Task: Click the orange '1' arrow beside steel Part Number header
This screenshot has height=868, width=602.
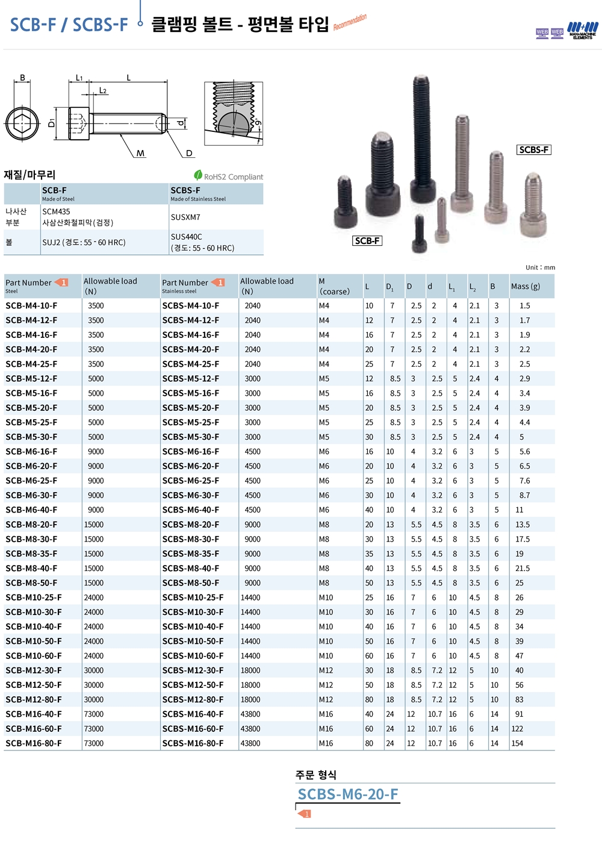Action: pyautogui.click(x=61, y=283)
